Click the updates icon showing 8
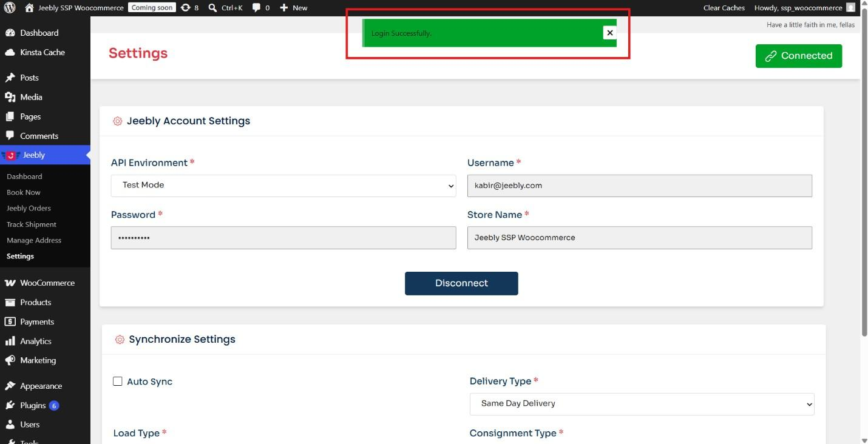Screen dimensions: 868x444 coord(185,8)
